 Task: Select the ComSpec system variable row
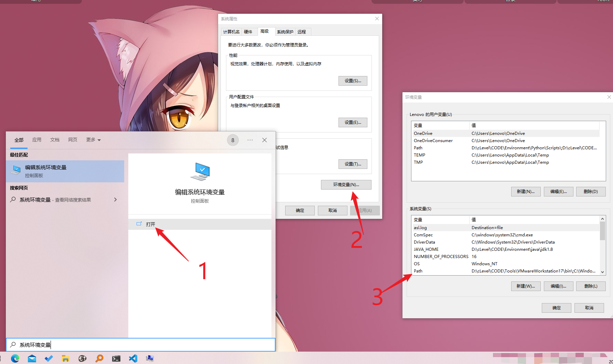[x=505, y=235]
